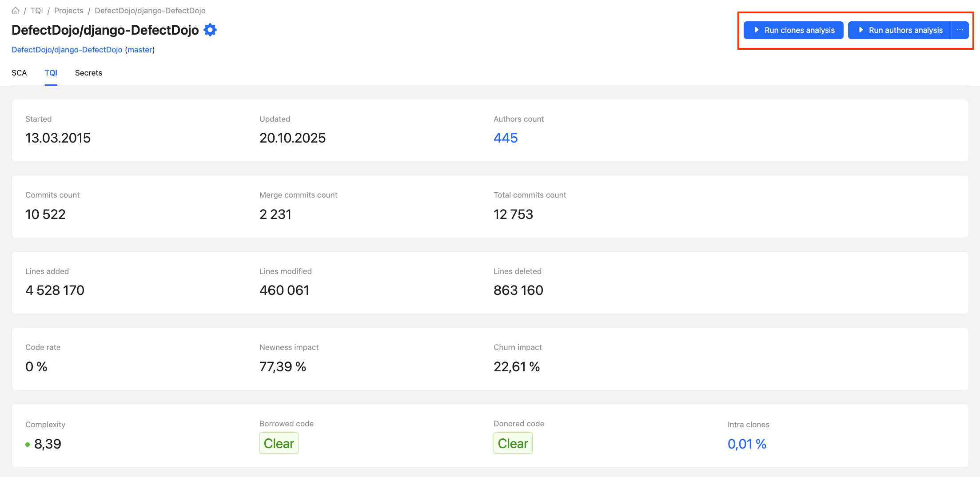The width and height of the screenshot is (980, 477).
Task: Navigate to Projects in the breadcrumb
Action: [69, 11]
